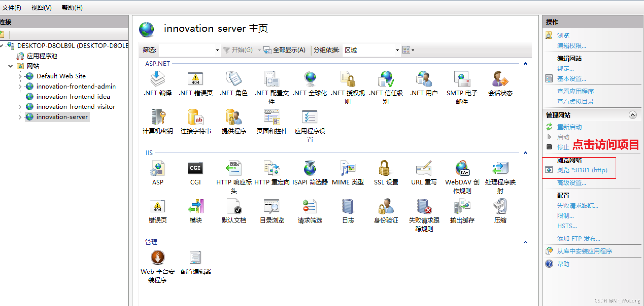Click into the 筛选 input field
The height and width of the screenshot is (306, 644).
(187, 50)
